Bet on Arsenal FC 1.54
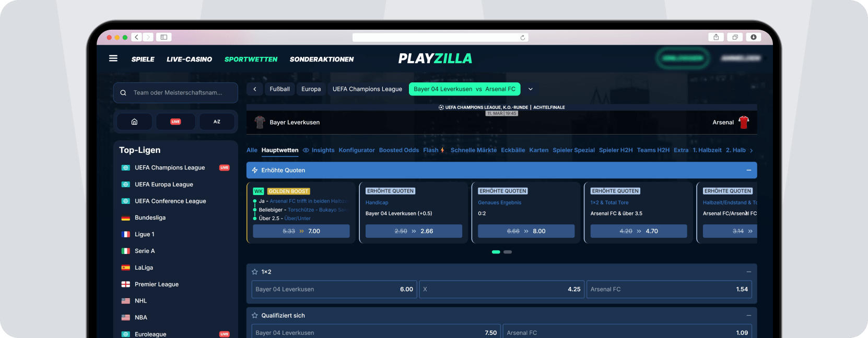Viewport: 868px width, 338px height. click(669, 289)
